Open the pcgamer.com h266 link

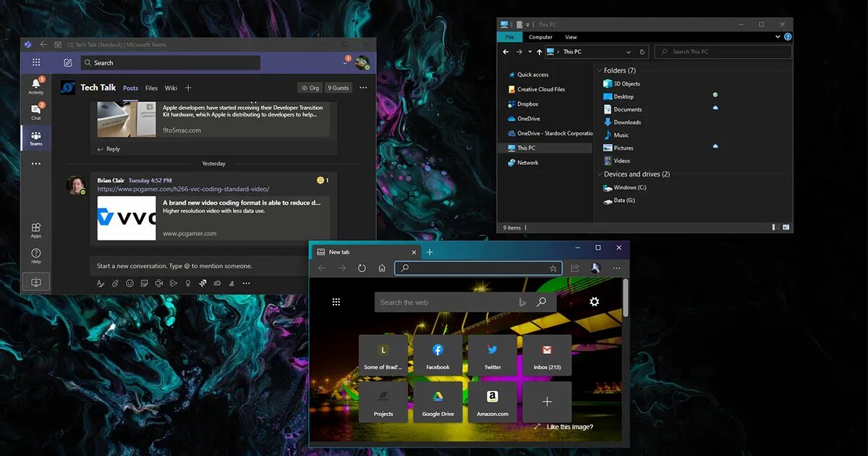183,189
